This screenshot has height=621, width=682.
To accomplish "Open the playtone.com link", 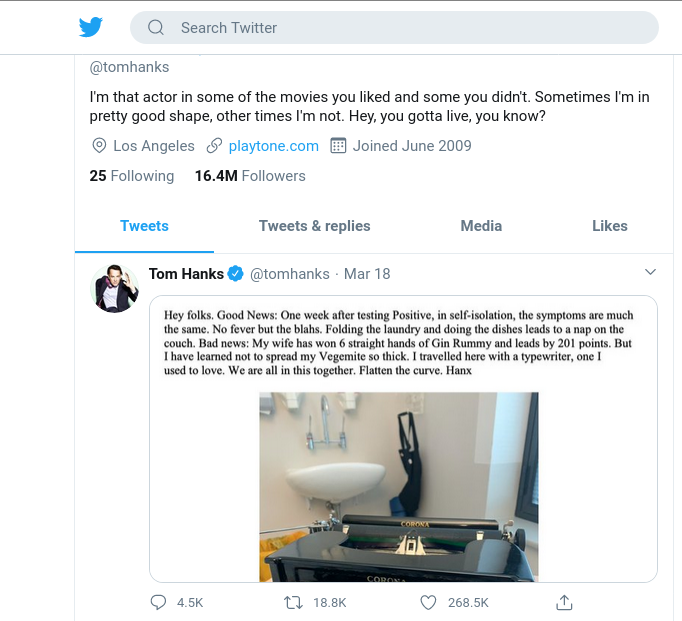I will (274, 146).
